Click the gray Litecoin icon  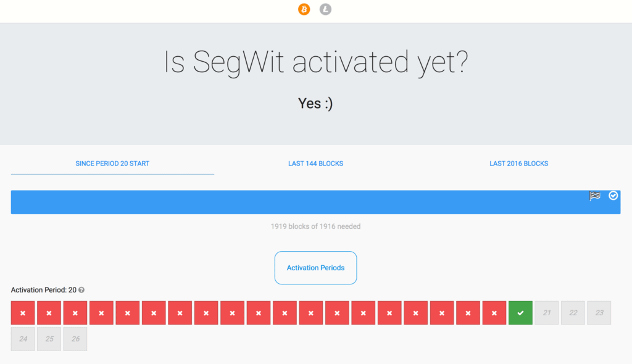[x=325, y=9]
